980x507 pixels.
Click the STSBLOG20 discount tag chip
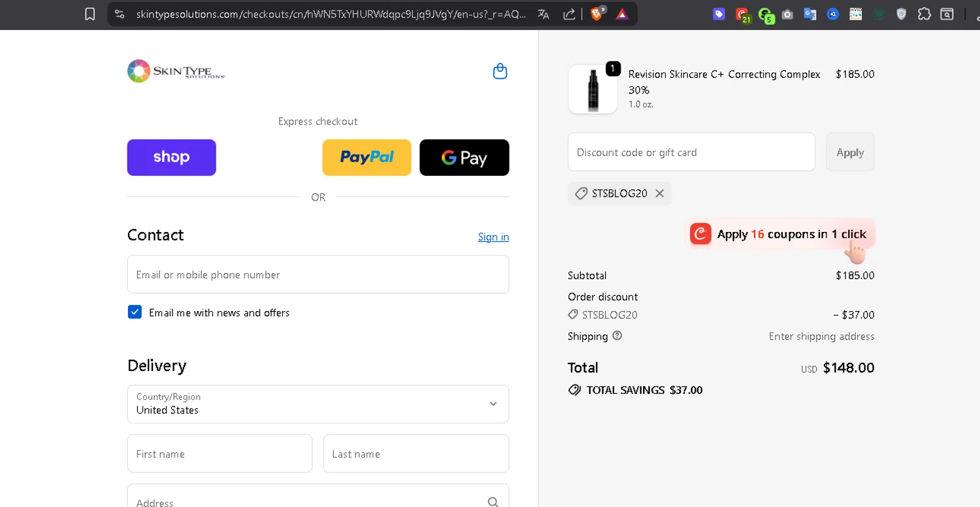pos(619,193)
